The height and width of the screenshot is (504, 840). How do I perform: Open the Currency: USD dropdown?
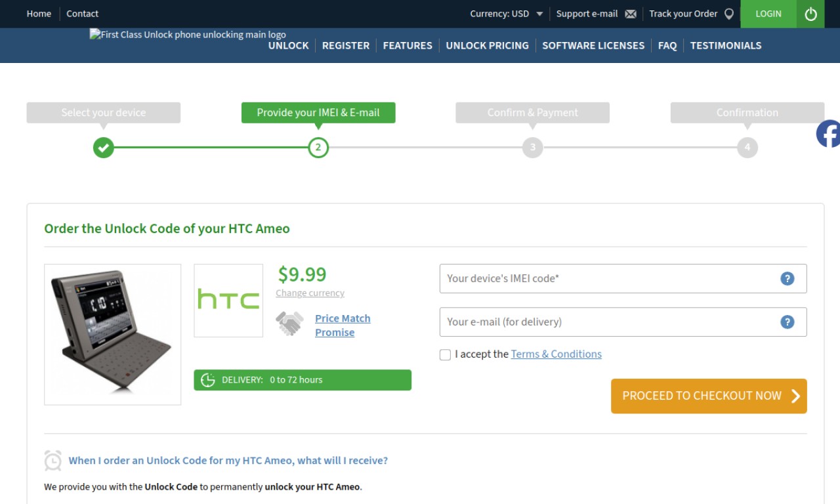click(x=507, y=14)
